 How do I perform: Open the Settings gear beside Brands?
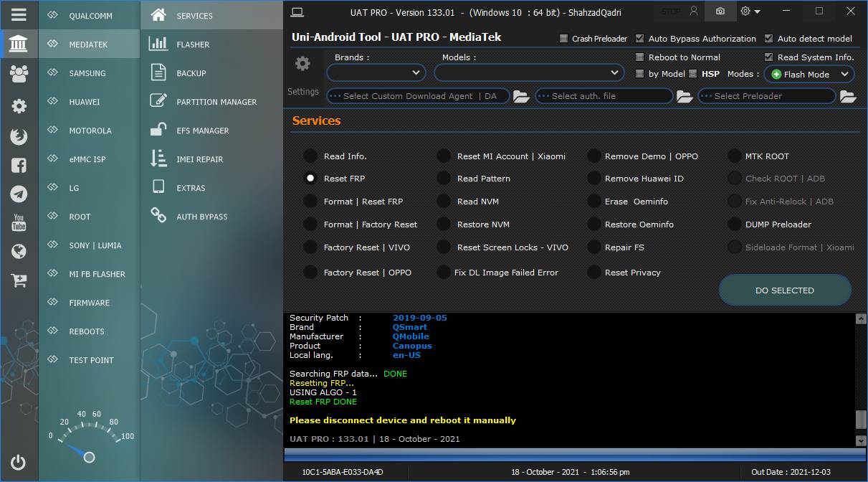303,64
